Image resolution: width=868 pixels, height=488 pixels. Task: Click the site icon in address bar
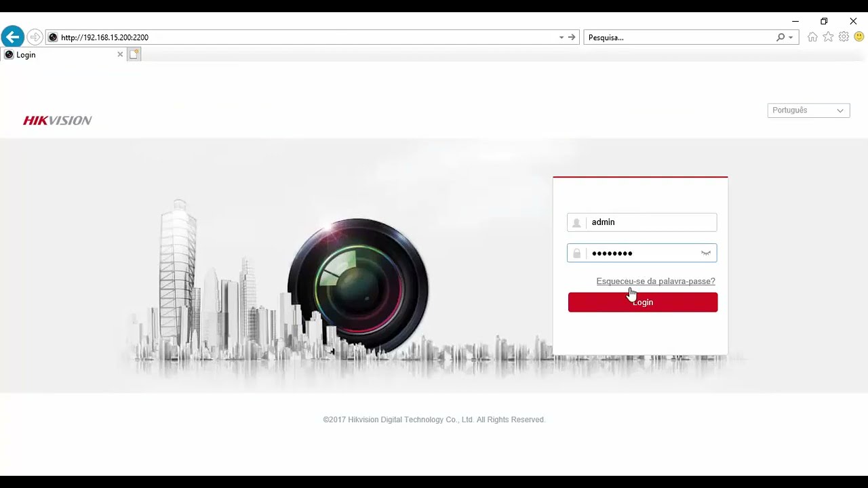click(x=53, y=37)
